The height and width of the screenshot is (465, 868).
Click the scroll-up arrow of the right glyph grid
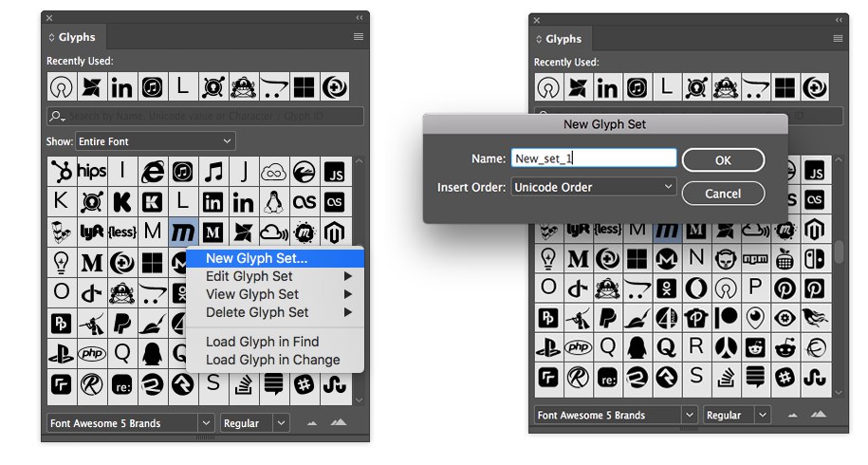tap(840, 160)
